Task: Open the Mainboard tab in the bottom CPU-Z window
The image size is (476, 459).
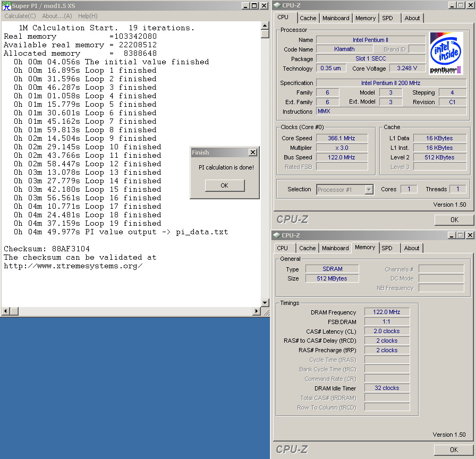Action: coord(335,248)
